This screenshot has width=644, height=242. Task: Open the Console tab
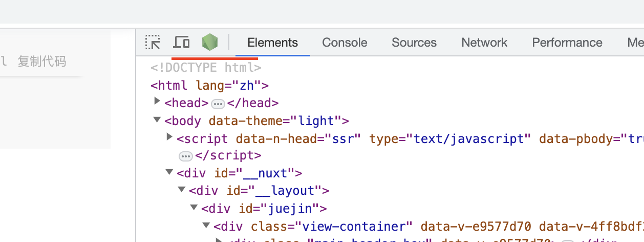[x=345, y=43]
